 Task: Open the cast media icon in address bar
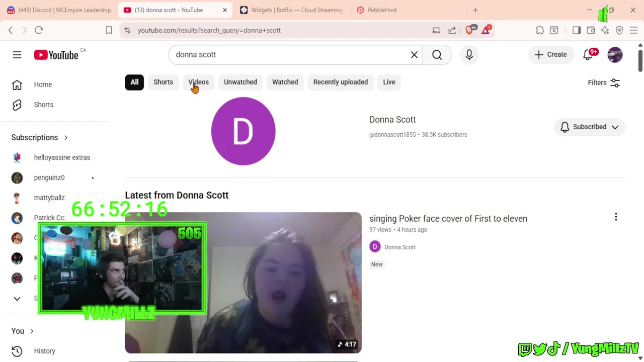pos(436,30)
